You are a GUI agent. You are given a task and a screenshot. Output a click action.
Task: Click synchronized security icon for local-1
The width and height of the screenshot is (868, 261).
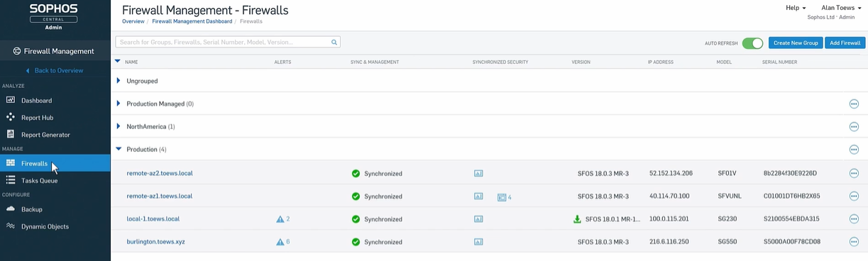[x=478, y=219]
